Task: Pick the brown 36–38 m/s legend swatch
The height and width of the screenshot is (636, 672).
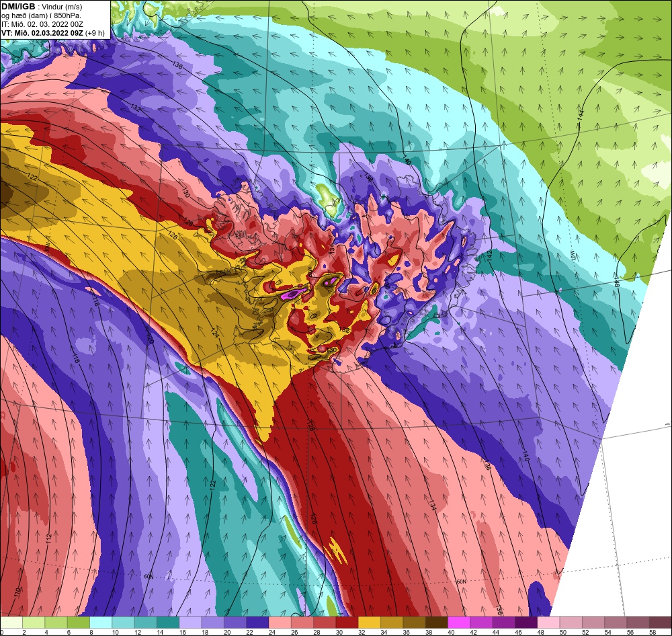Action: tap(415, 623)
